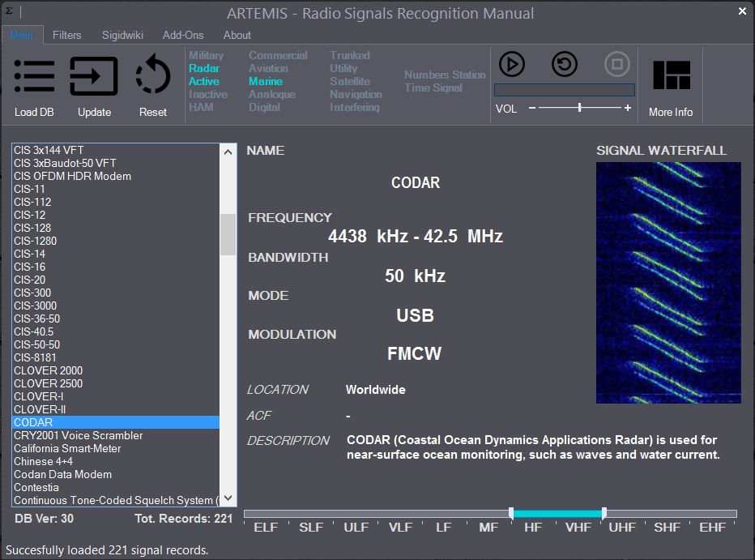Click the signal waterfall image
755x560 pixels.
(x=668, y=283)
